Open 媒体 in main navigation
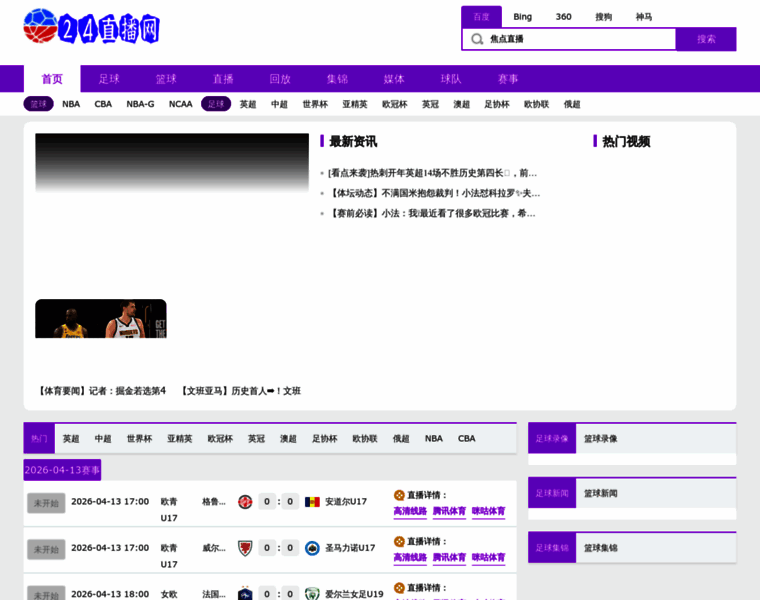Screen dimensions: 760x600 point(394,79)
